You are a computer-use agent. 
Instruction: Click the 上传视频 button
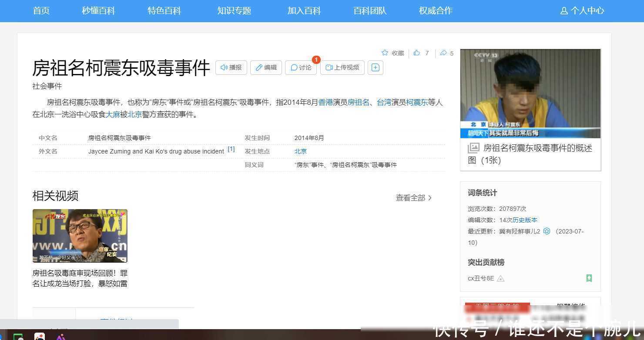(x=342, y=67)
